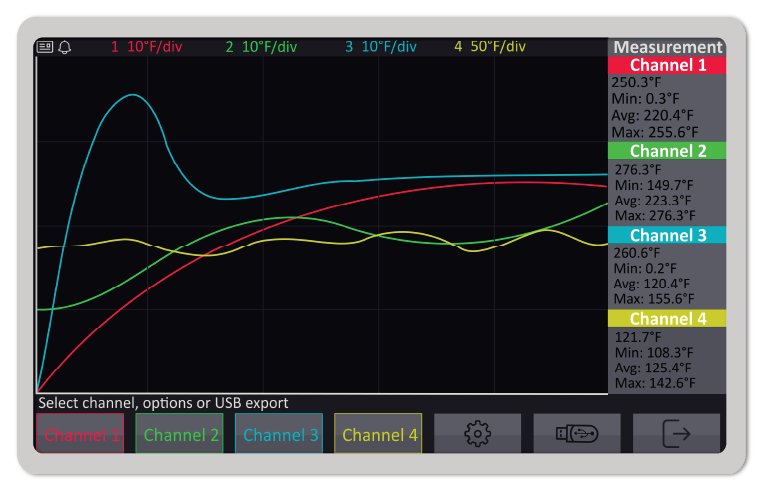Select the Measurement panel title
The width and height of the screenshot is (763, 492).
667,47
